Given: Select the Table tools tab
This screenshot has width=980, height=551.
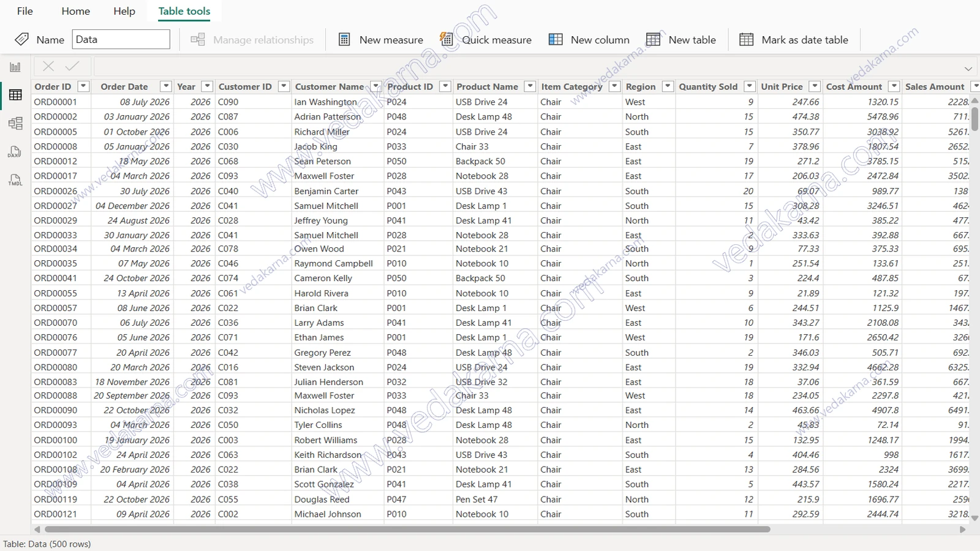Looking at the screenshot, I should [x=184, y=11].
